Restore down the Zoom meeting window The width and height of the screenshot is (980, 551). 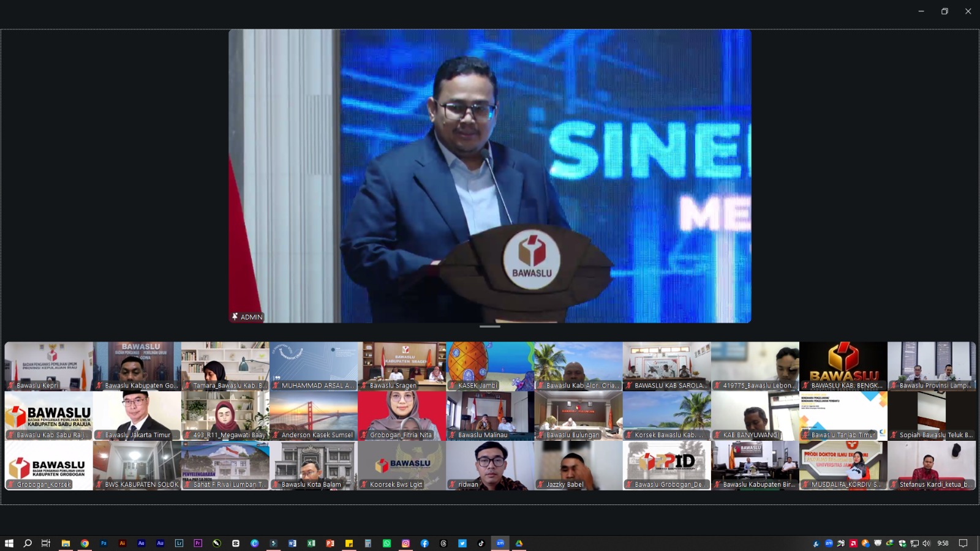(x=944, y=11)
